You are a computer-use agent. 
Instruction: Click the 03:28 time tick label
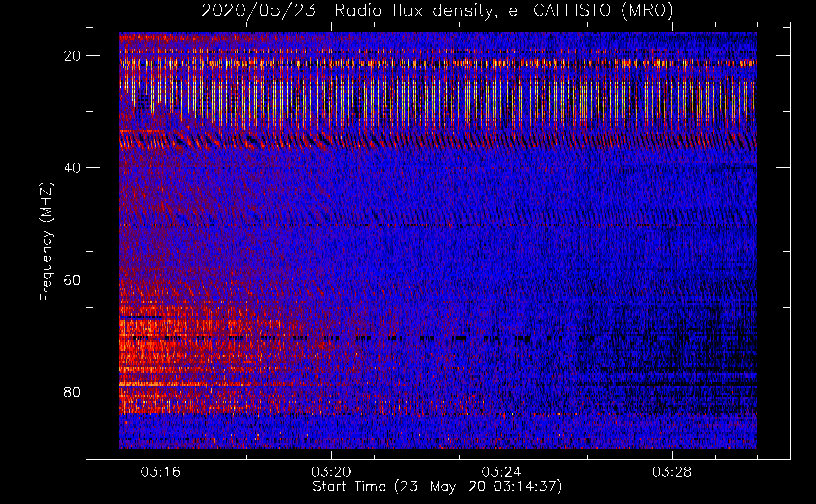672,472
